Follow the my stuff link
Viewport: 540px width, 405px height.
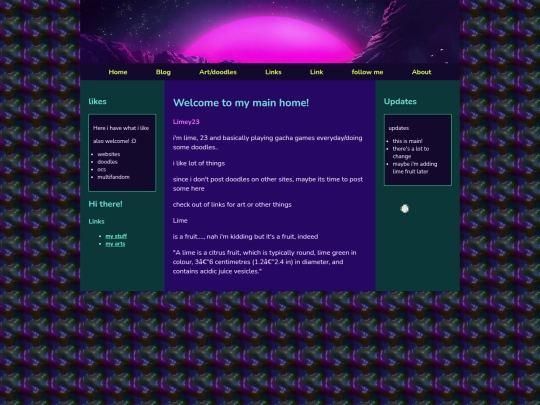tap(116, 236)
